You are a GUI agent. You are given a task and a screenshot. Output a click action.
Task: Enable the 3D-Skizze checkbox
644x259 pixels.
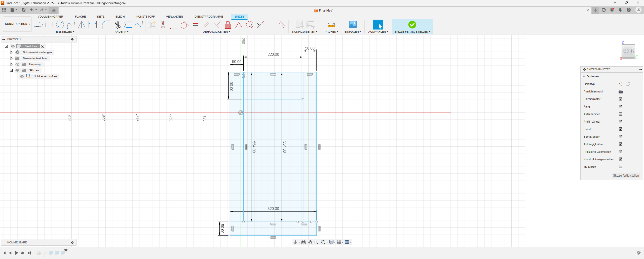coord(621,167)
